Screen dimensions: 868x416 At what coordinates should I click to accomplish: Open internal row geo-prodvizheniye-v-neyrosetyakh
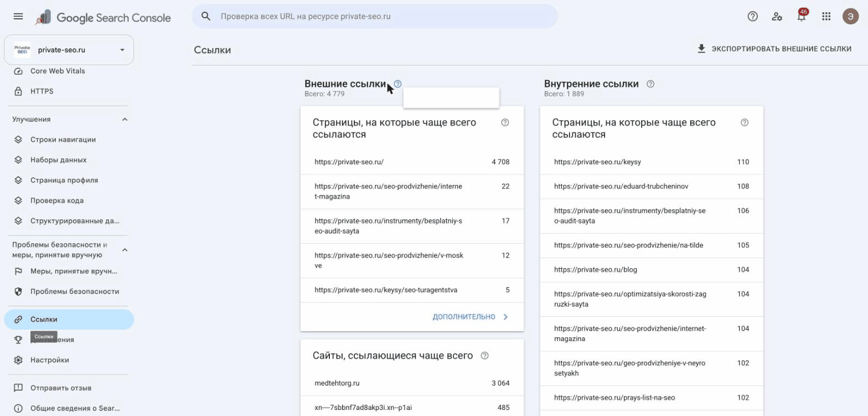click(x=652, y=368)
